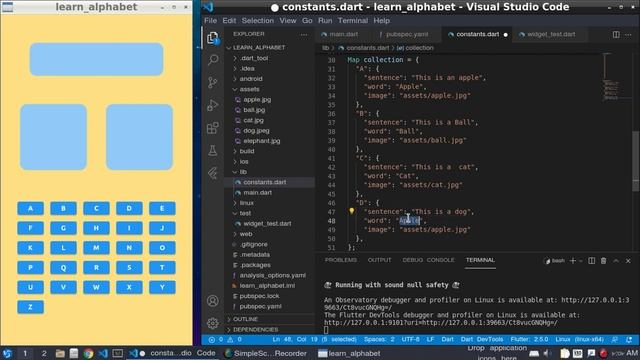Kill terminal with trash icon

603,260
